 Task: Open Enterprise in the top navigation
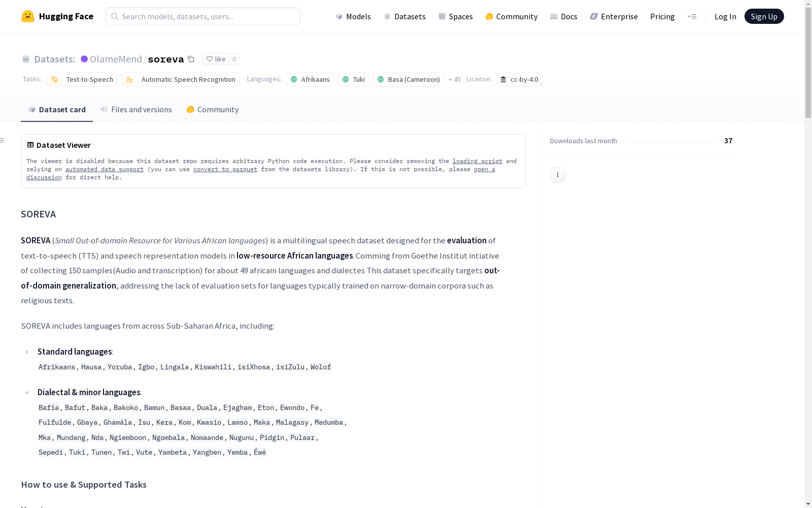click(x=614, y=16)
